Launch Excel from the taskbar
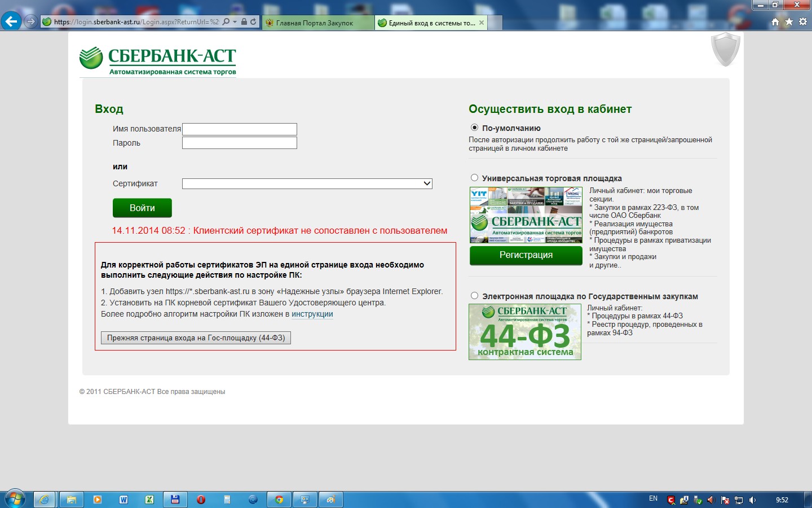Image resolution: width=812 pixels, height=508 pixels. coord(149,500)
